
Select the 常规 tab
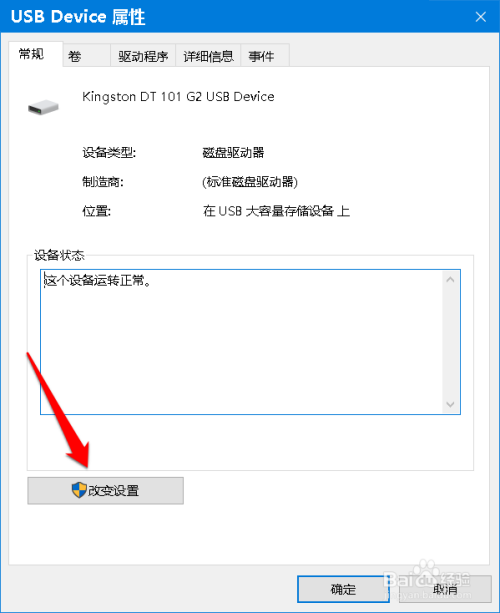pos(36,54)
